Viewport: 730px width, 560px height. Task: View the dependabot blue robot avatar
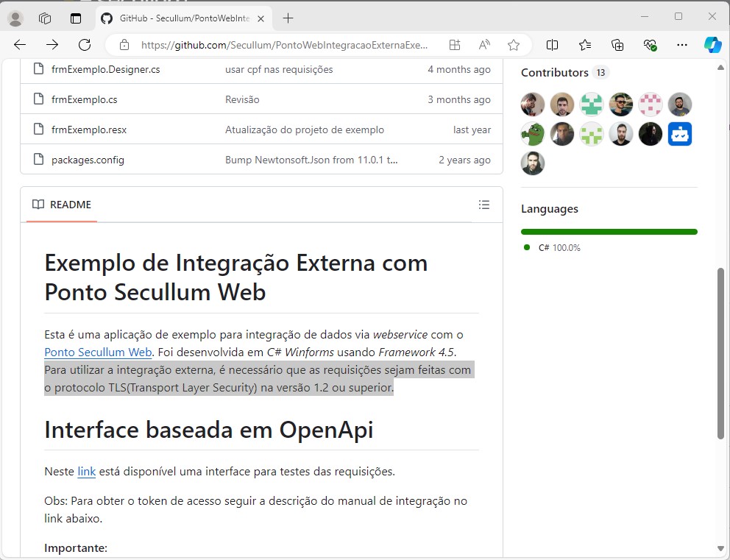(680, 134)
